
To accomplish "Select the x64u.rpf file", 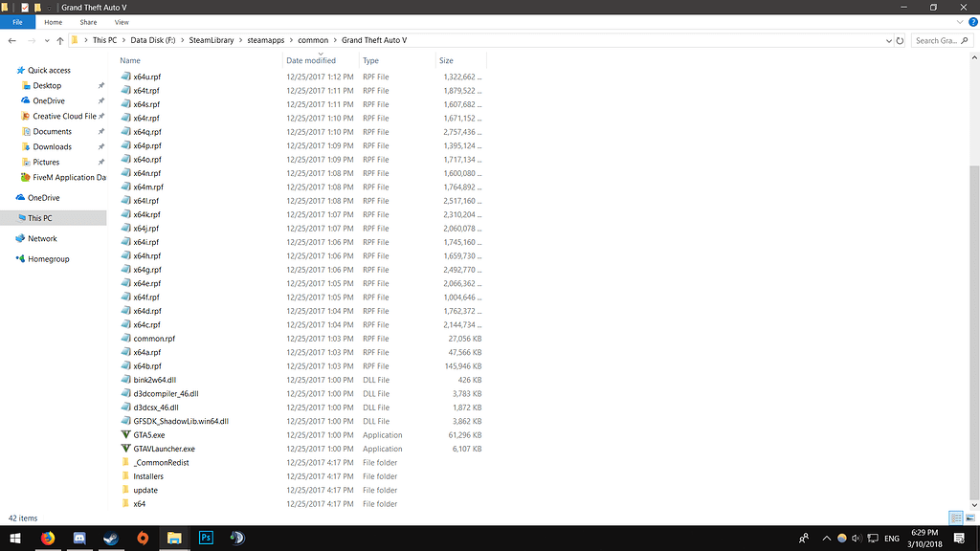I will click(x=146, y=77).
